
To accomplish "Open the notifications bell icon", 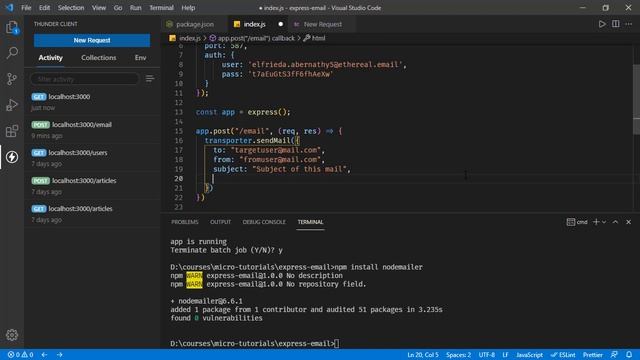I will [629, 355].
